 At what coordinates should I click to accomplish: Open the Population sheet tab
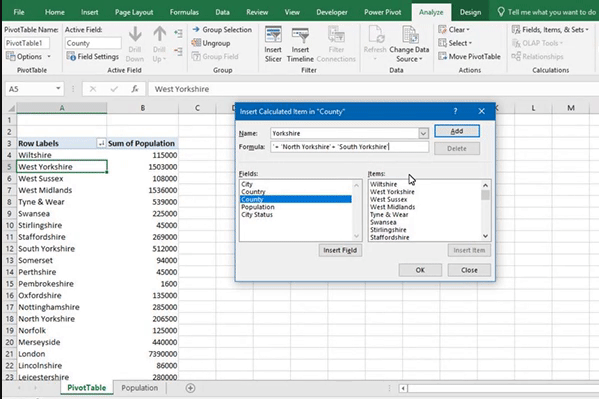(x=139, y=388)
